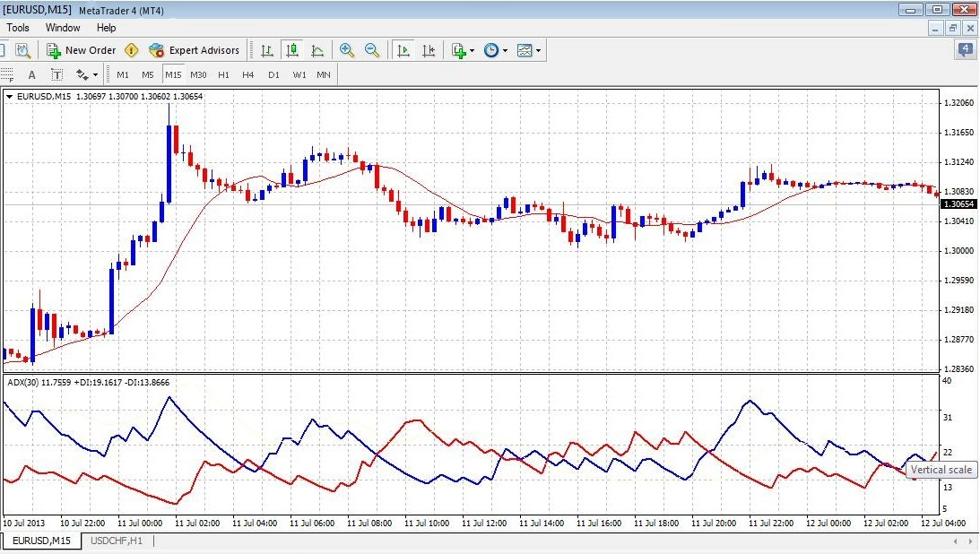Toggle chart shift from right border
The image size is (980, 554).
click(429, 50)
